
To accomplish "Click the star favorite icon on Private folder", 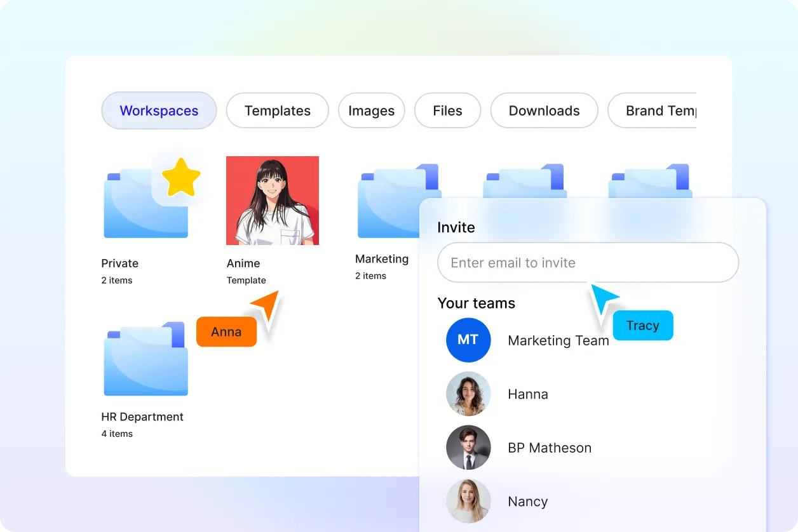I will tap(181, 177).
